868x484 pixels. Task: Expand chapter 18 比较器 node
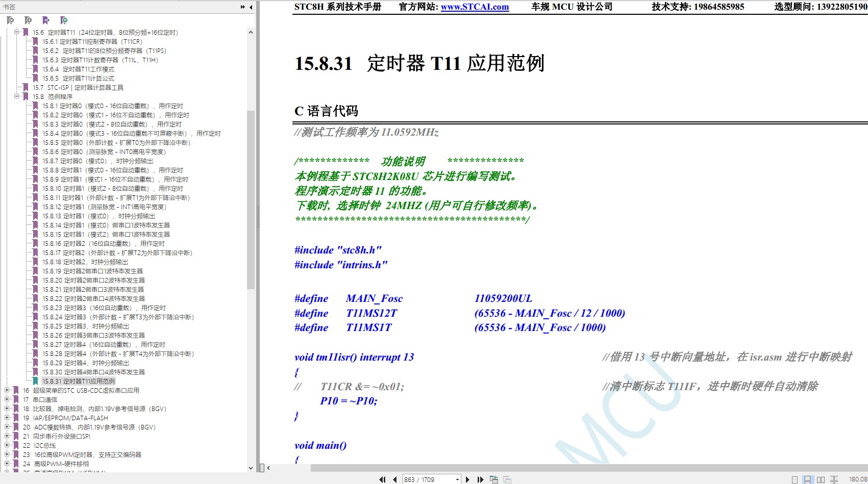click(7, 409)
